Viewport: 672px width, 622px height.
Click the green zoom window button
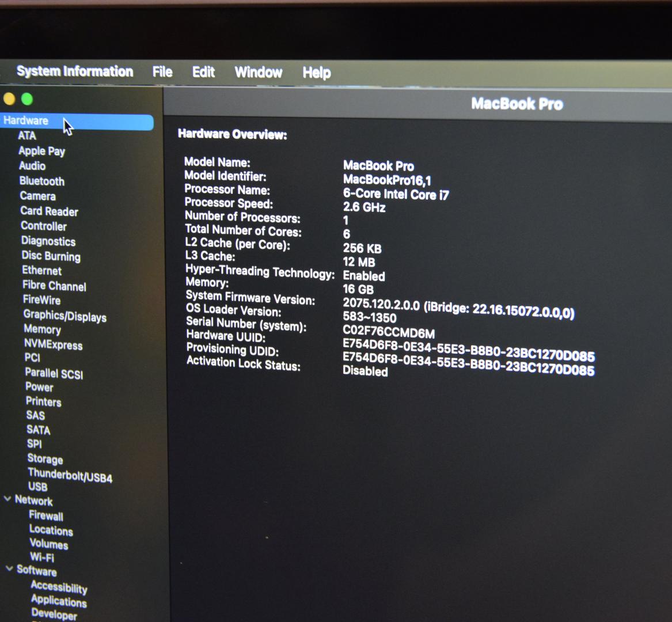pos(27,99)
